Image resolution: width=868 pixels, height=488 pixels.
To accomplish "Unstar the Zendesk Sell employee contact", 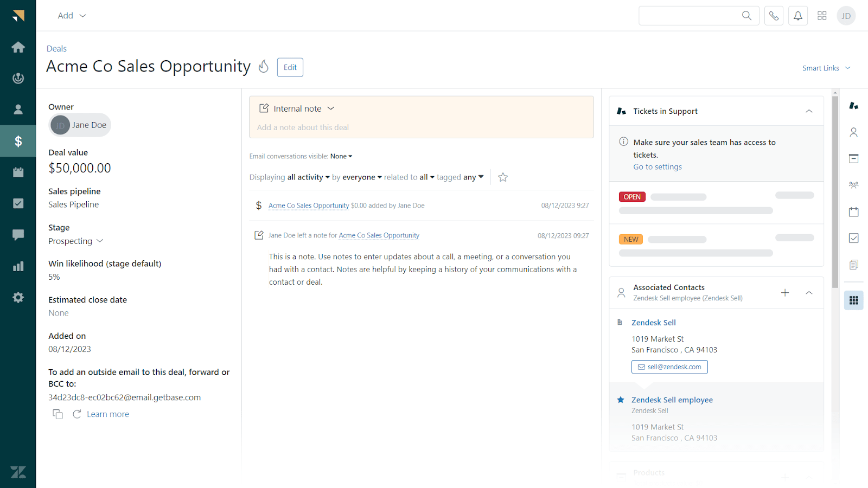I will pyautogui.click(x=620, y=400).
